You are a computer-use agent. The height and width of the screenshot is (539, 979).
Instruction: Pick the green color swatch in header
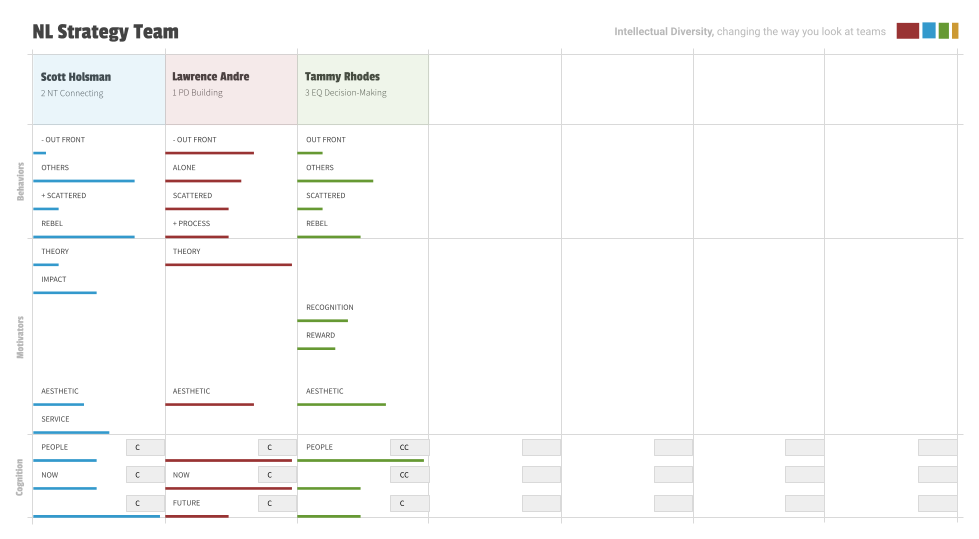point(943,31)
